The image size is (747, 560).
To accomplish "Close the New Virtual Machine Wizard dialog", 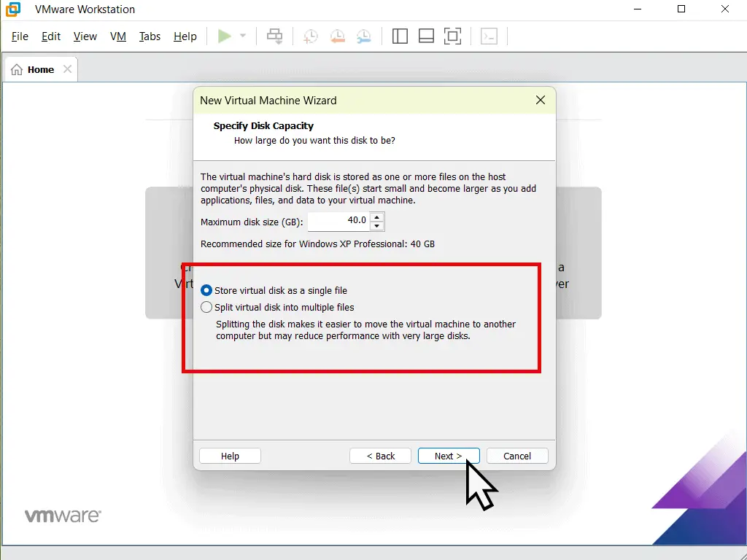I will [x=541, y=100].
